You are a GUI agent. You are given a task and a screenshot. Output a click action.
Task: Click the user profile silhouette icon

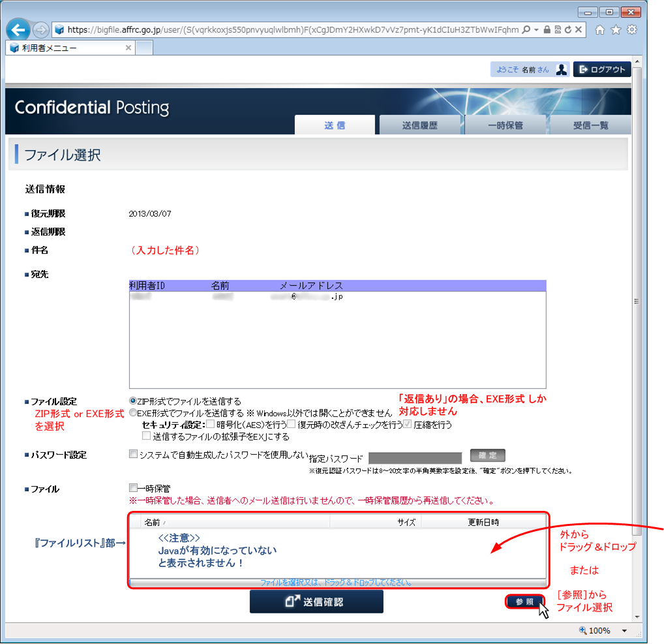562,70
